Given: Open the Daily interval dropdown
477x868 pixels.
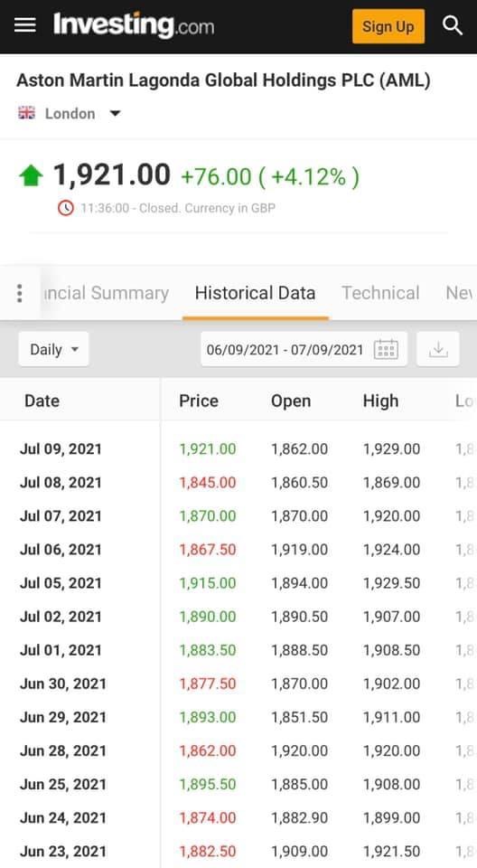Looking at the screenshot, I should pos(53,349).
